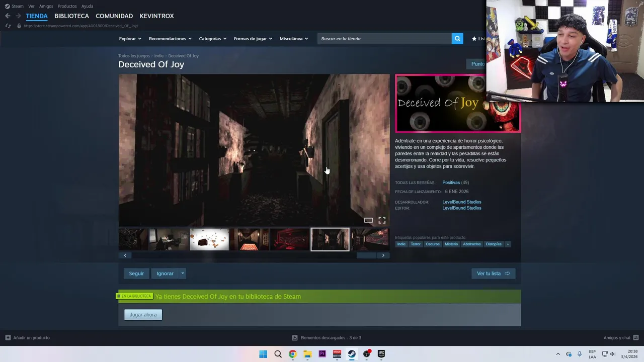This screenshot has width=644, height=362.
Task: Open the Amigos menu
Action: (46, 6)
